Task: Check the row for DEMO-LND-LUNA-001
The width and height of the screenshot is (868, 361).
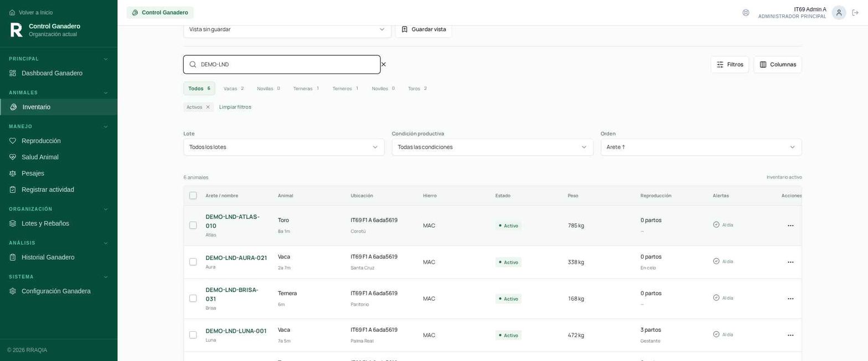Action: click(193, 335)
